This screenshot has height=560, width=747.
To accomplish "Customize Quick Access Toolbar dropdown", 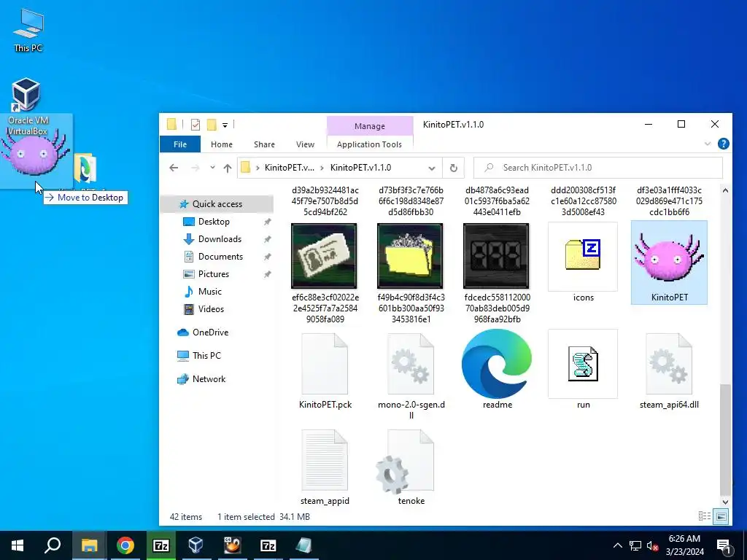I will point(225,125).
